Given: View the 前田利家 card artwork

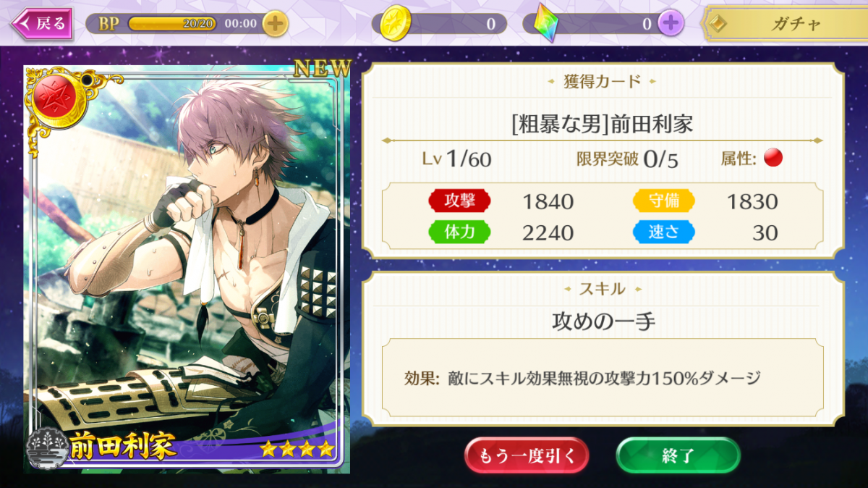Looking at the screenshot, I should click(188, 269).
